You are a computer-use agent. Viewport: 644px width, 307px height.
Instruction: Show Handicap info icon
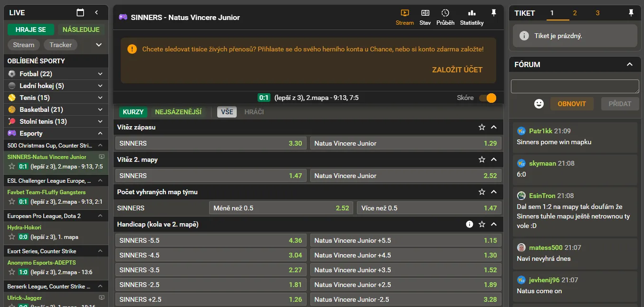[470, 224]
